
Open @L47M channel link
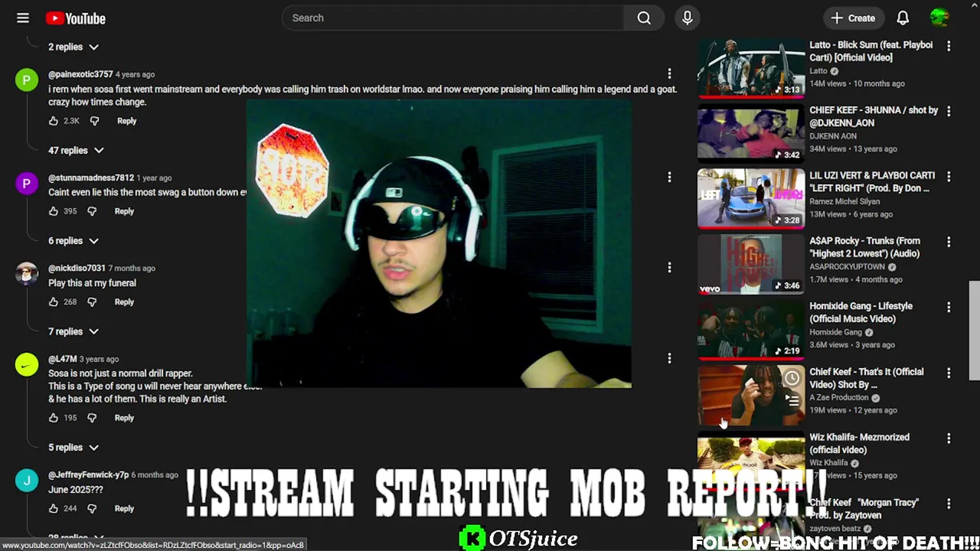click(x=63, y=359)
